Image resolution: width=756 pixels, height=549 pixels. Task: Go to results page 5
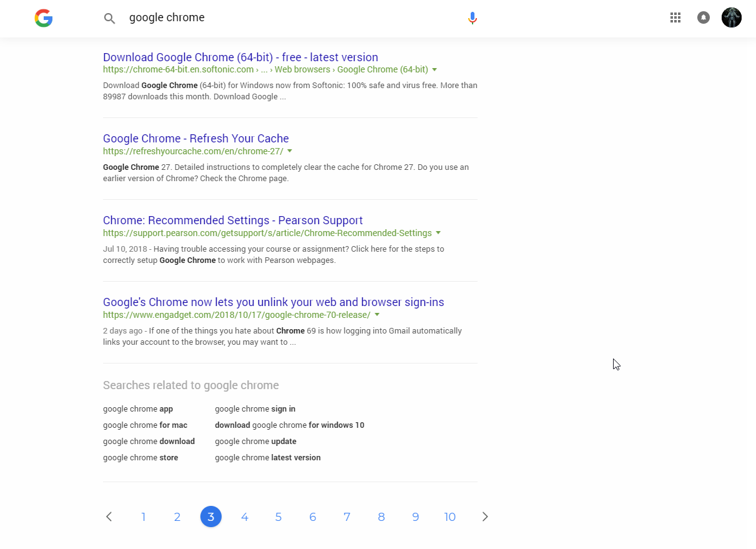point(278,517)
